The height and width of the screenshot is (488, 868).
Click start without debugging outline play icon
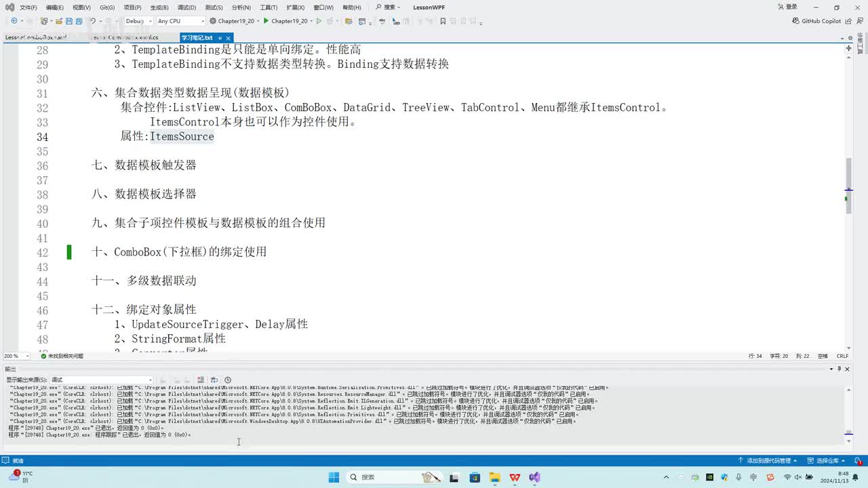(x=319, y=21)
